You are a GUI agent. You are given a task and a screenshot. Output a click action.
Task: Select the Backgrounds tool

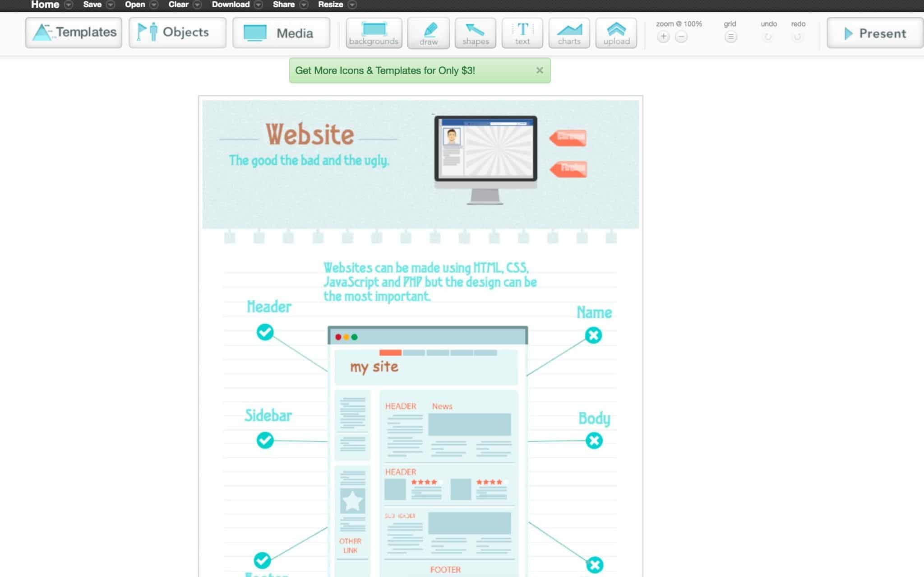(373, 33)
